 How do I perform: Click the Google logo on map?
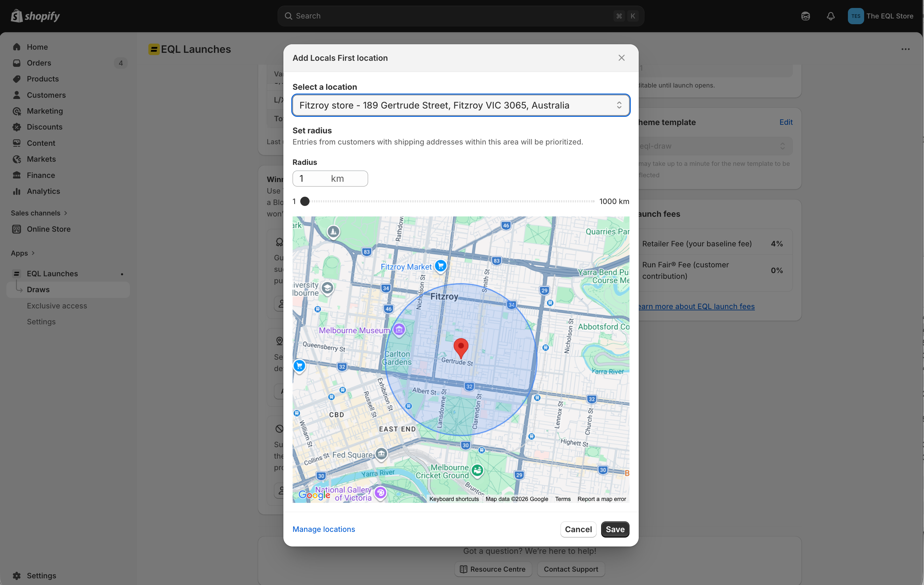(314, 495)
